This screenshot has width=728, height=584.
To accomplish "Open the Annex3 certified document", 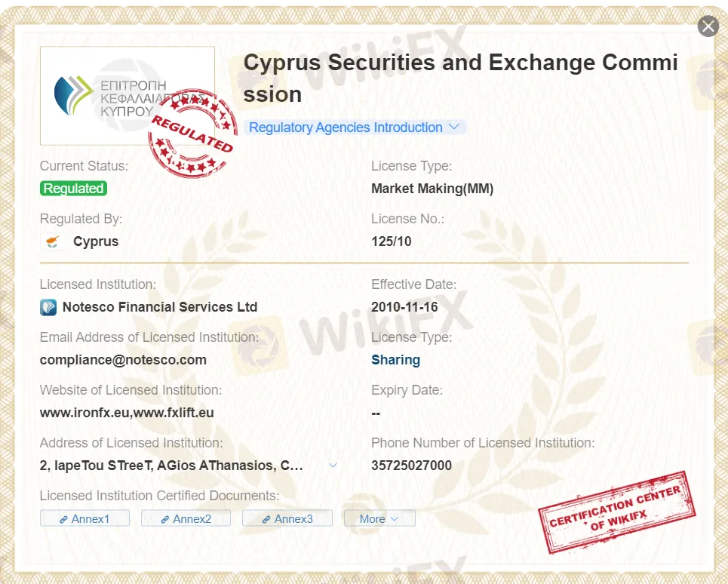I will [x=287, y=518].
